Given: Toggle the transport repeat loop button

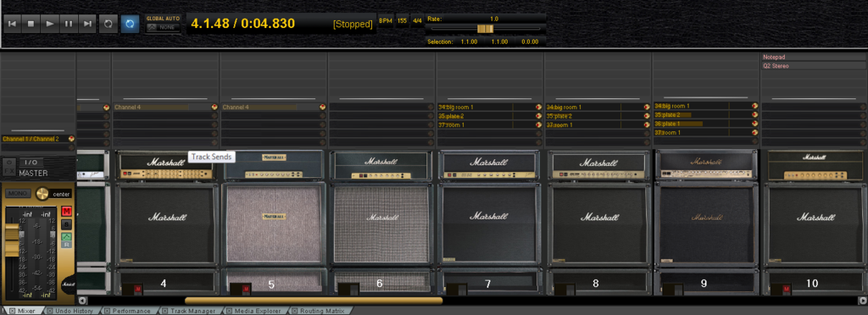Looking at the screenshot, I should click(108, 24).
